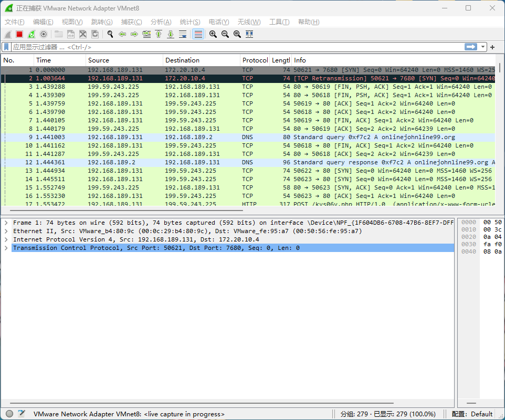The width and height of the screenshot is (505, 420).
Task: Toggle auto-scroll during live capture
Action: (x=183, y=34)
